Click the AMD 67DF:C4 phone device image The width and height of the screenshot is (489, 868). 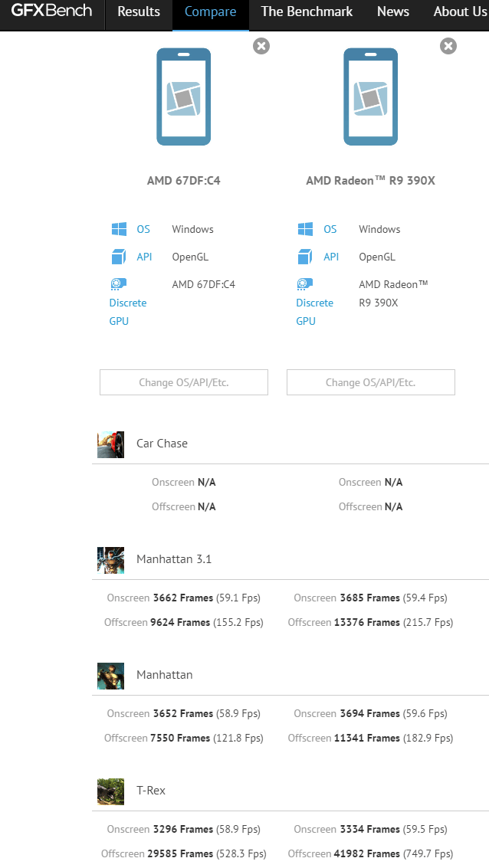click(183, 97)
